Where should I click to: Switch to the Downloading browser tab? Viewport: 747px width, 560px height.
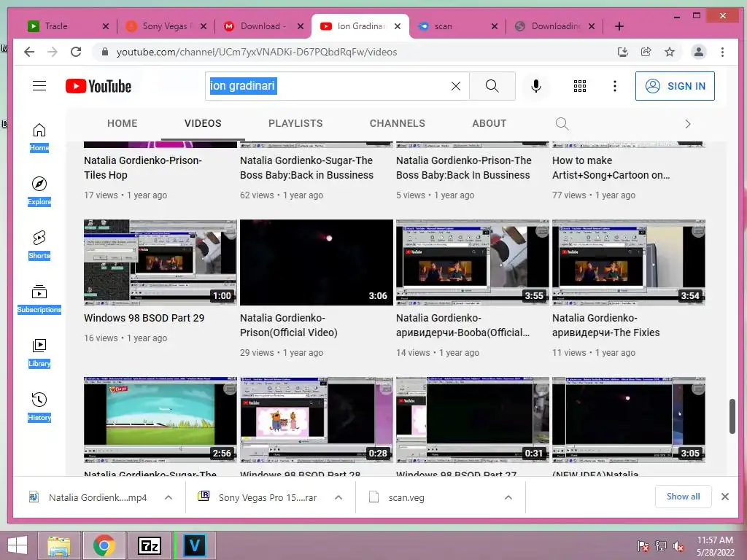(x=555, y=26)
